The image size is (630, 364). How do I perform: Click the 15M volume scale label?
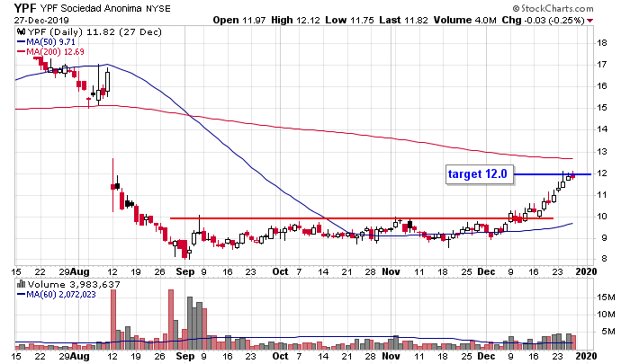click(x=607, y=297)
